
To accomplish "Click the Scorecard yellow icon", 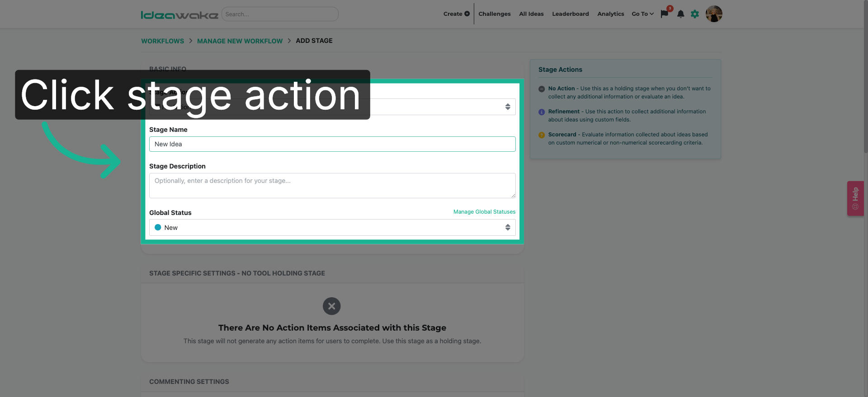I will [542, 135].
